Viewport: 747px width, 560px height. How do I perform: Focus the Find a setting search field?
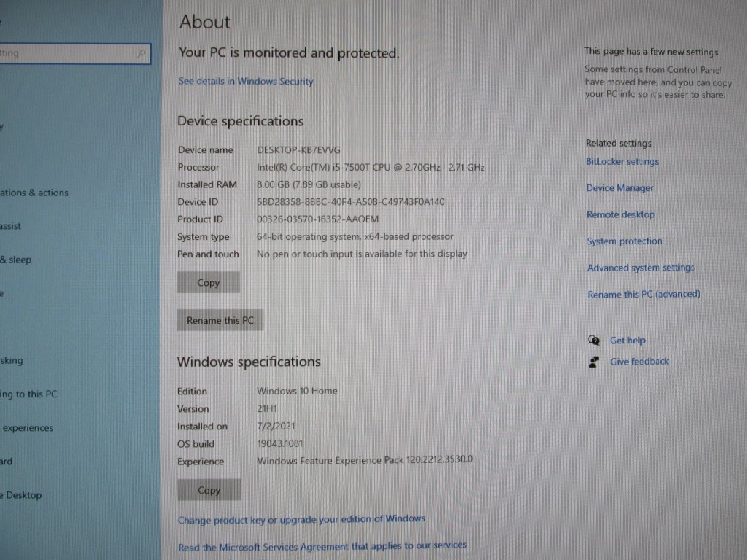pos(75,53)
